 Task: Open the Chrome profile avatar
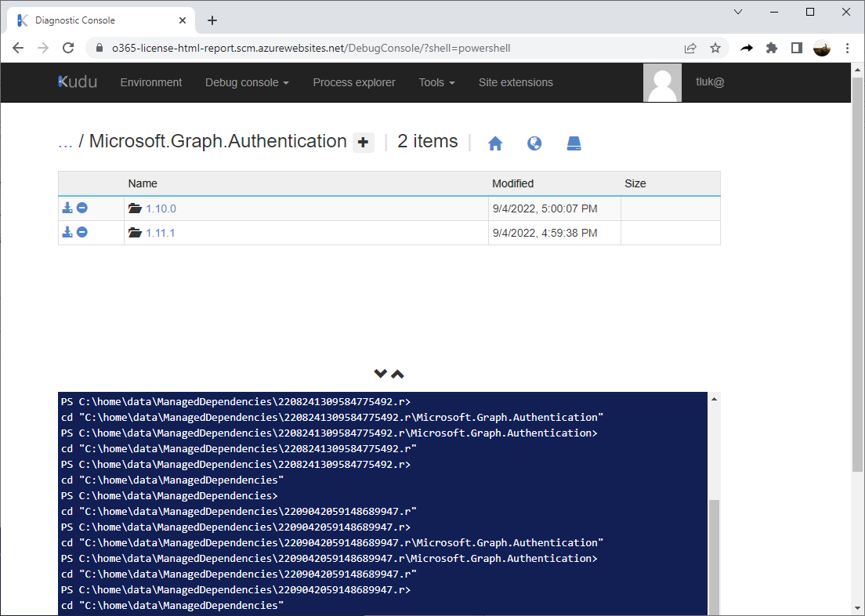tap(822, 48)
